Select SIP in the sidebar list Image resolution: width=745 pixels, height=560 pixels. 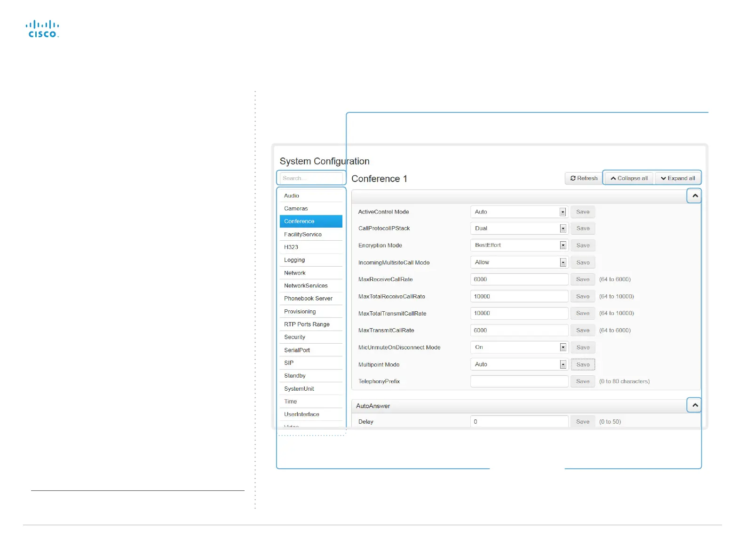289,363
